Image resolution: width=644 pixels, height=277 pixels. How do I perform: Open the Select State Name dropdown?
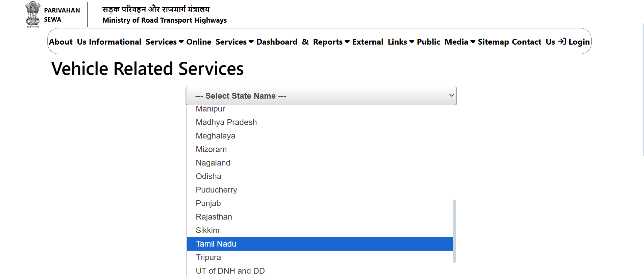pos(321,96)
